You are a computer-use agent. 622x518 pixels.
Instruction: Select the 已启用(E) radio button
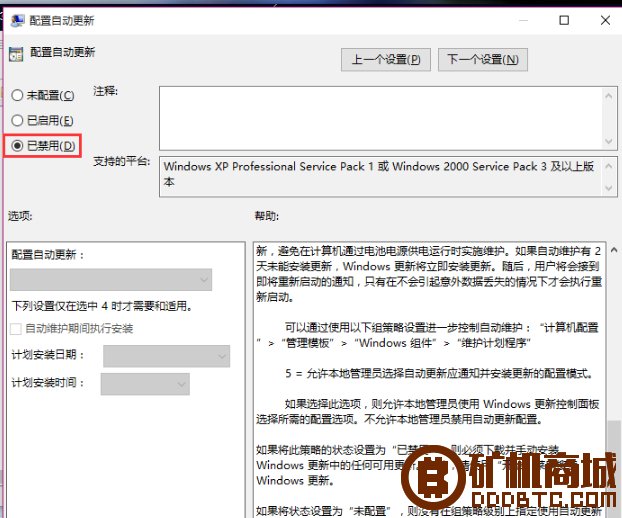pos(17,120)
